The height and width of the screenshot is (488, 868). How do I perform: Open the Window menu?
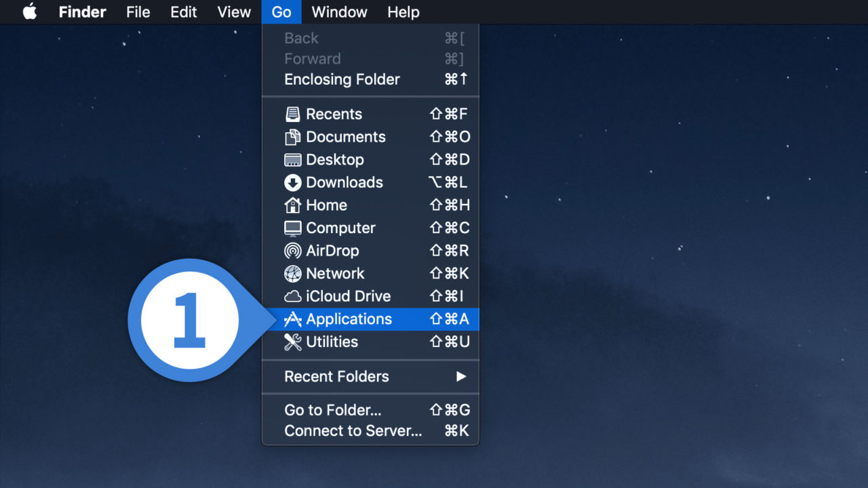click(x=339, y=12)
